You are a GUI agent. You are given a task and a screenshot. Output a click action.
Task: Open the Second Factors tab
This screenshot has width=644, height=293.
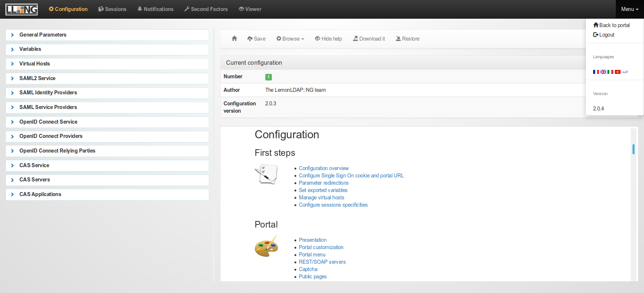pyautogui.click(x=206, y=9)
